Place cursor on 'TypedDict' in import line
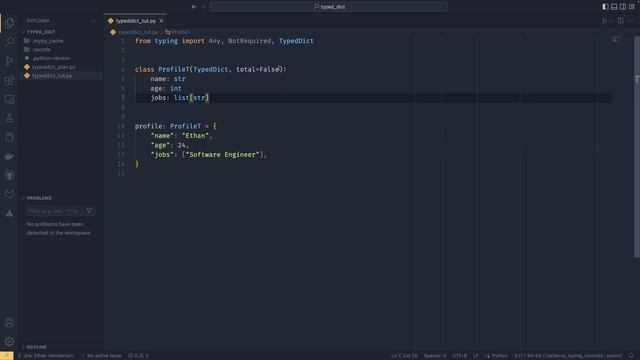Viewport: 640px width, 360px height. coord(296,41)
